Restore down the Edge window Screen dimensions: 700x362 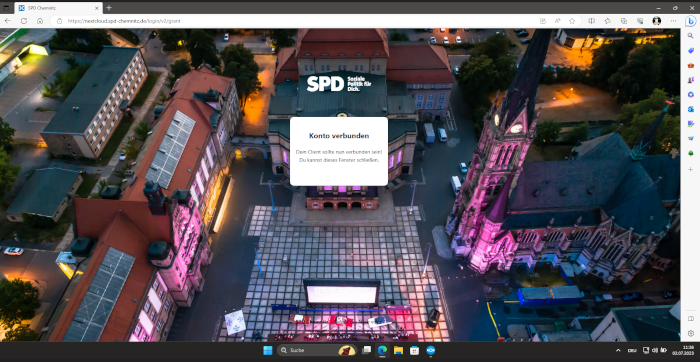tap(675, 8)
